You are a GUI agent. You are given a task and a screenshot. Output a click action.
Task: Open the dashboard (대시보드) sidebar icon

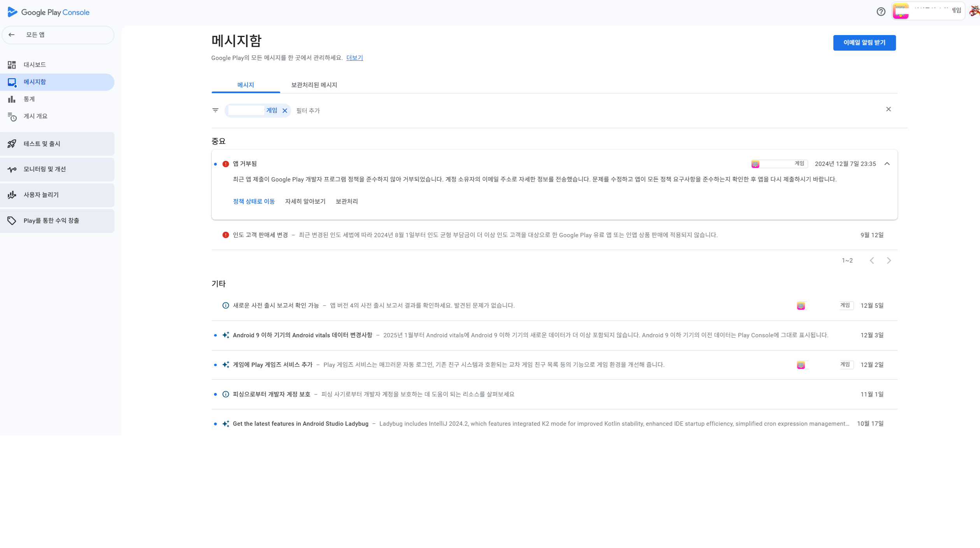12,65
